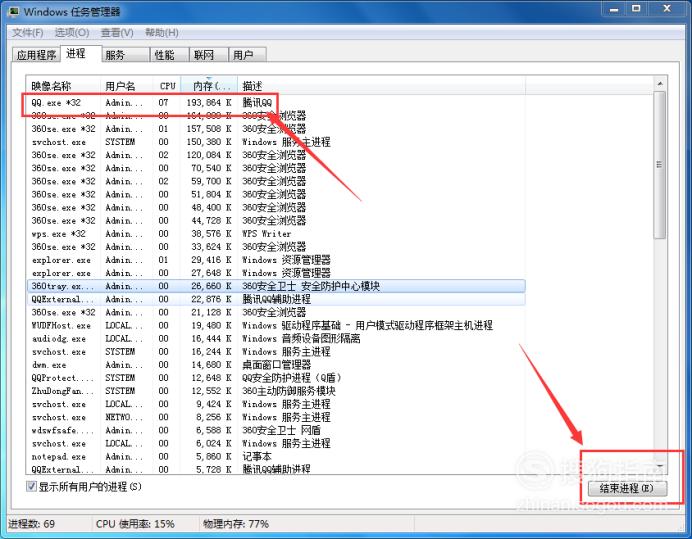Screen dimensions: 692x539
Task: Open the 查看(V) menu
Action: point(117,32)
